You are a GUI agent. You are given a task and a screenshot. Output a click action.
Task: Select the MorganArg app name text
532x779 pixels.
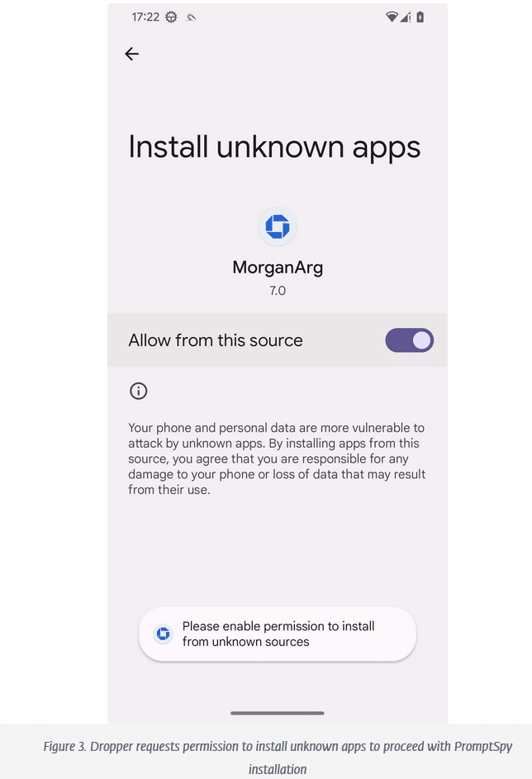278,268
